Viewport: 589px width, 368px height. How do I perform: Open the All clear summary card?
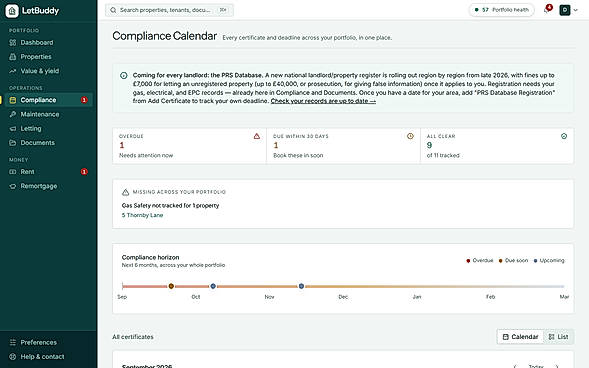[x=497, y=146]
